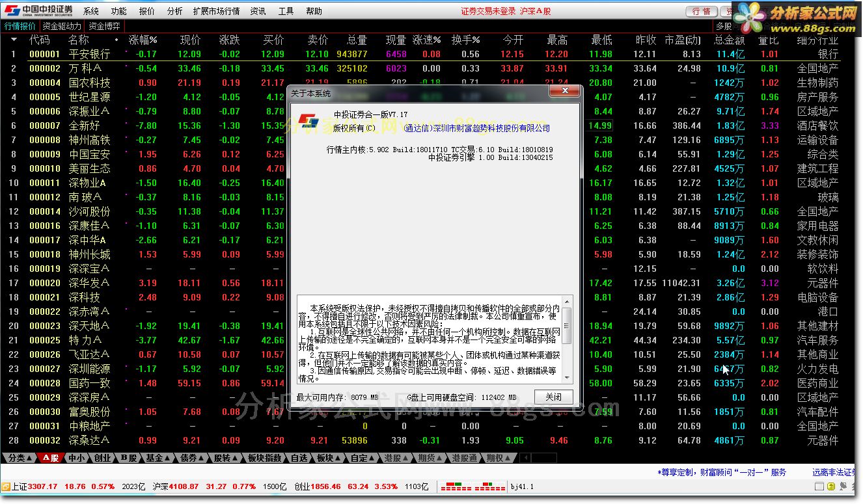Open the 功能 menu

tap(119, 11)
